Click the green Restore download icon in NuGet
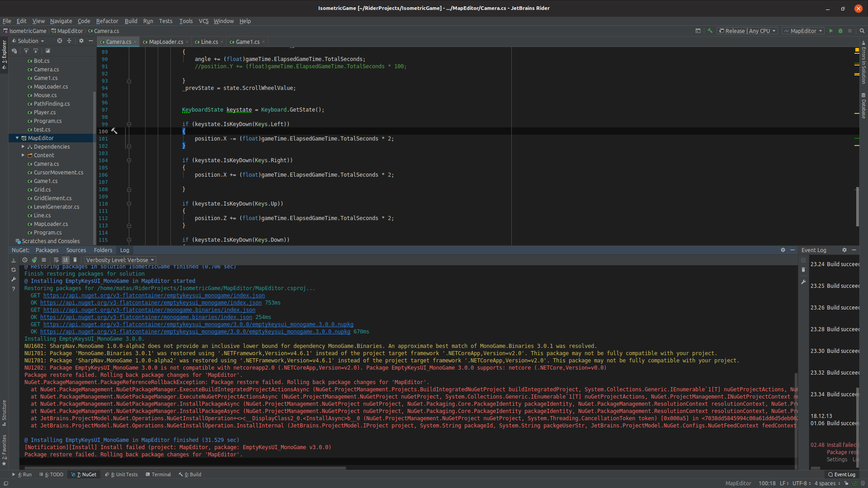 pos(14,260)
